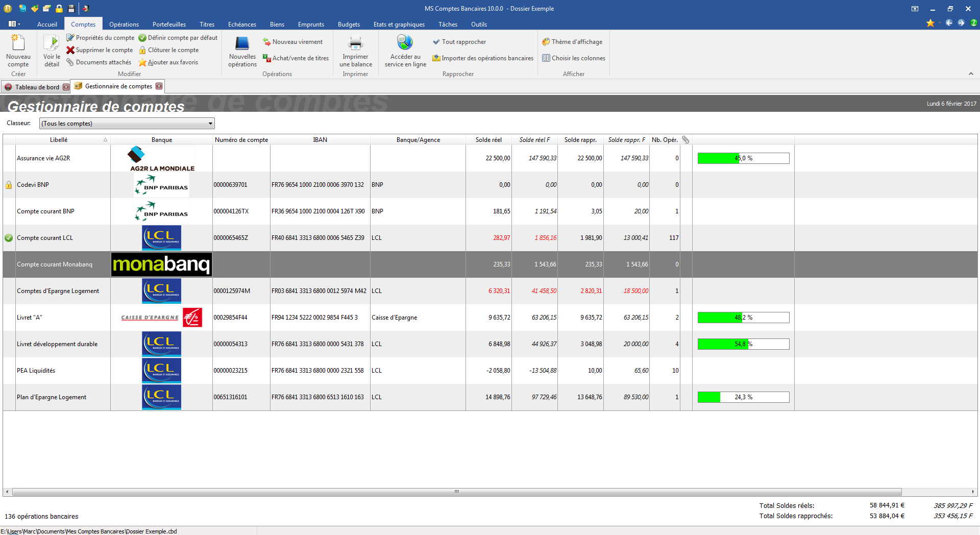Switch to the Opérations ribbon tab
The width and height of the screenshot is (980, 535).
(124, 25)
